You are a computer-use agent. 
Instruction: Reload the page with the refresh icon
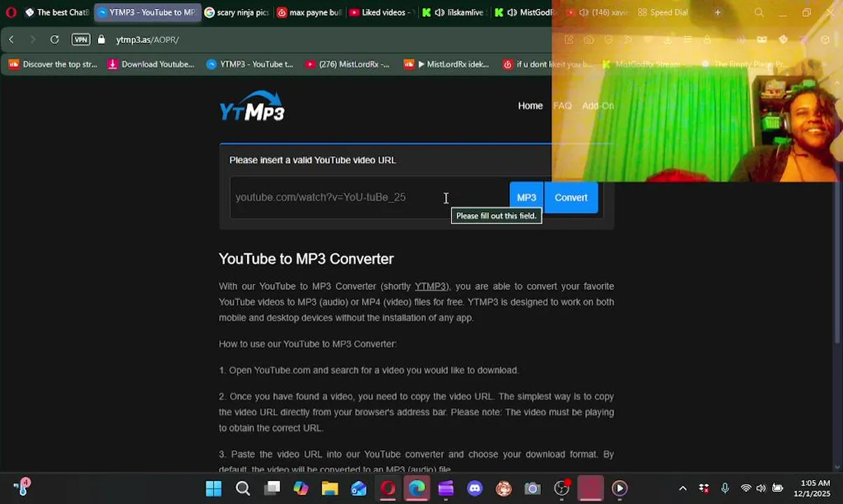click(55, 39)
